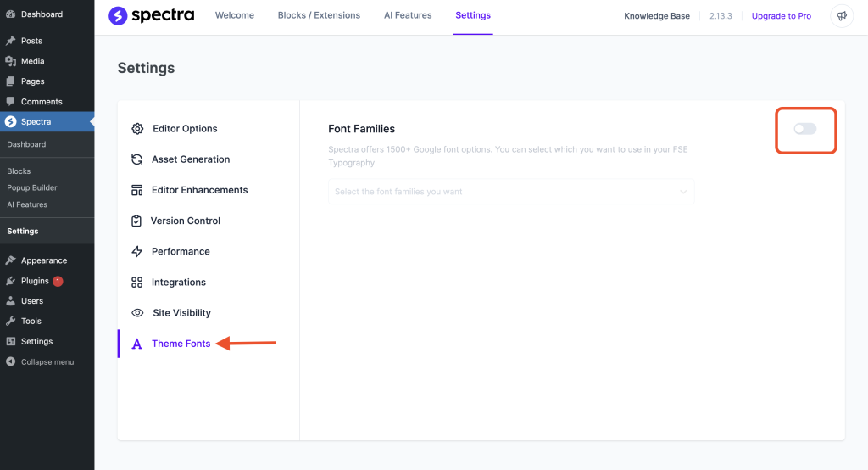
Task: Click the Site Visibility eye icon
Action: pyautogui.click(x=137, y=313)
